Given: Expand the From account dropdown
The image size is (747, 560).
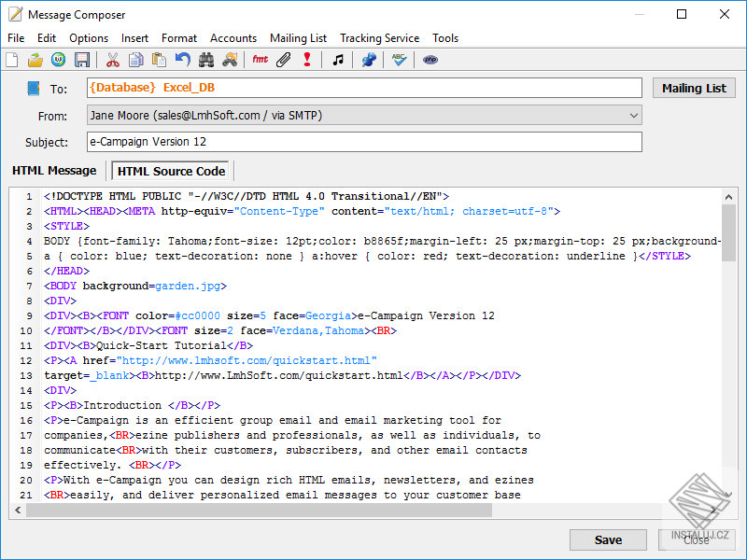Looking at the screenshot, I should click(634, 116).
